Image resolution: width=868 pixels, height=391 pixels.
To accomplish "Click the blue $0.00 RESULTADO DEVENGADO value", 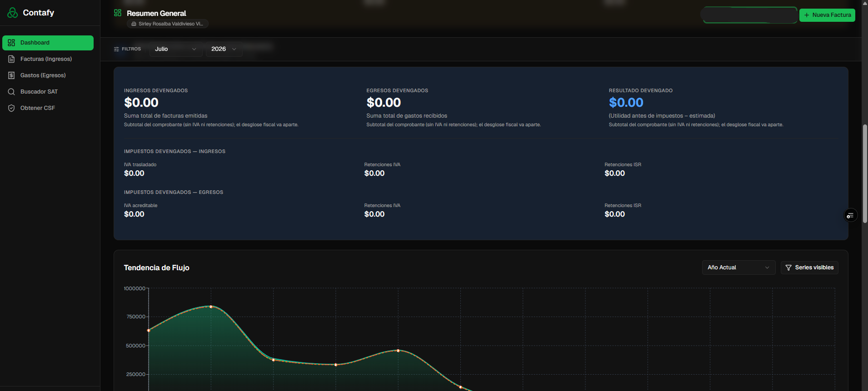I will [626, 103].
